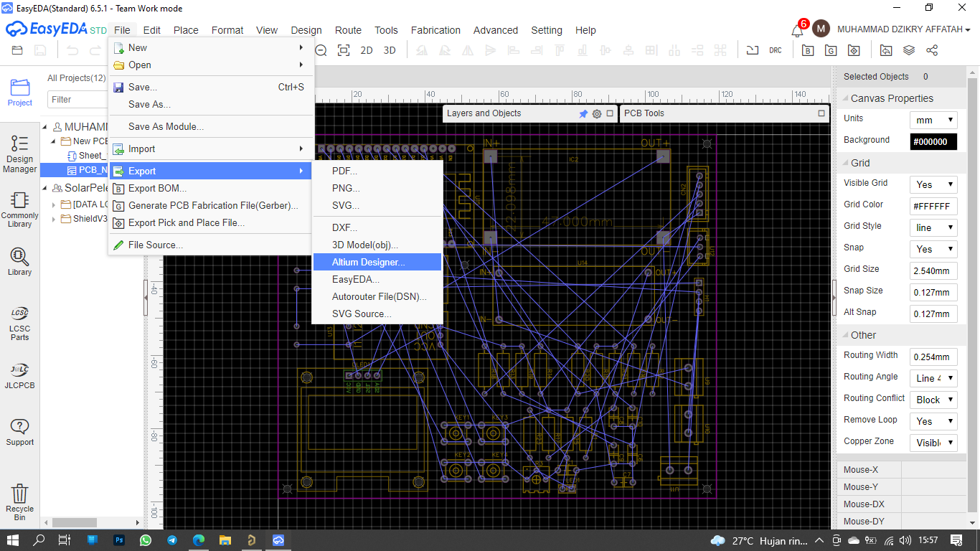
Task: Click the layers stack toolbar icon
Action: 909,50
